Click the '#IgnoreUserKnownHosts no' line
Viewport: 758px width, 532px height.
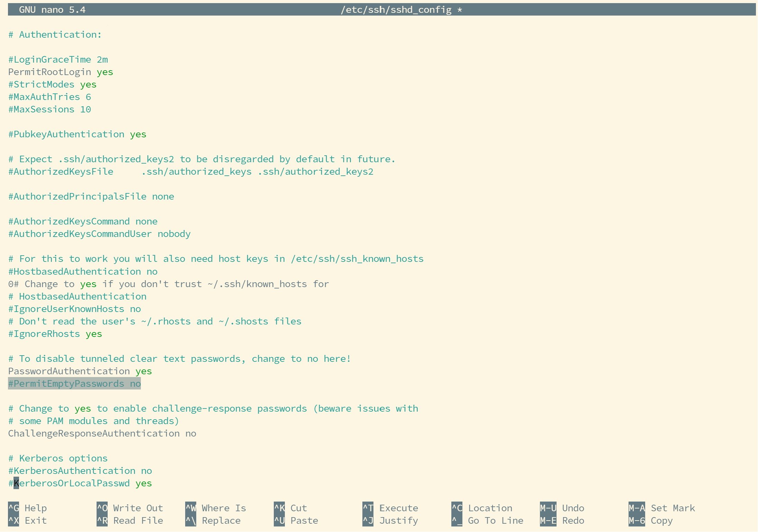75,309
